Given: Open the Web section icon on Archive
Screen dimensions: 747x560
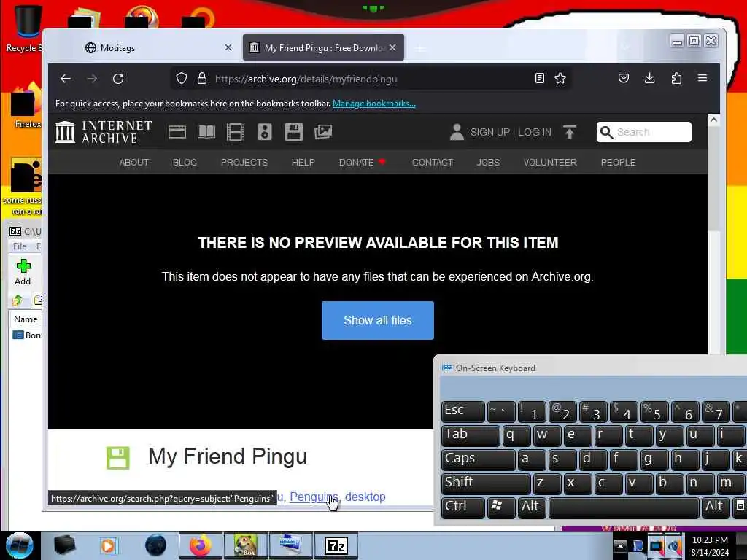Looking at the screenshot, I should (x=177, y=132).
